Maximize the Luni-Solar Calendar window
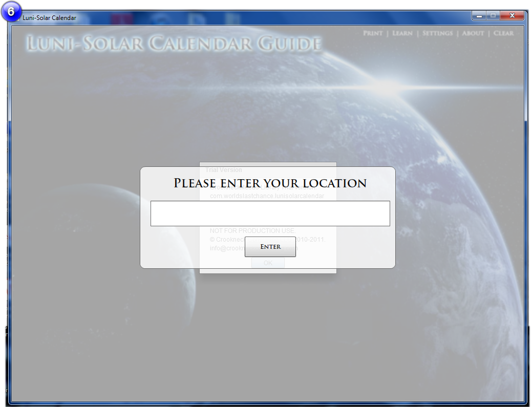The width and height of the screenshot is (532, 407). point(493,15)
